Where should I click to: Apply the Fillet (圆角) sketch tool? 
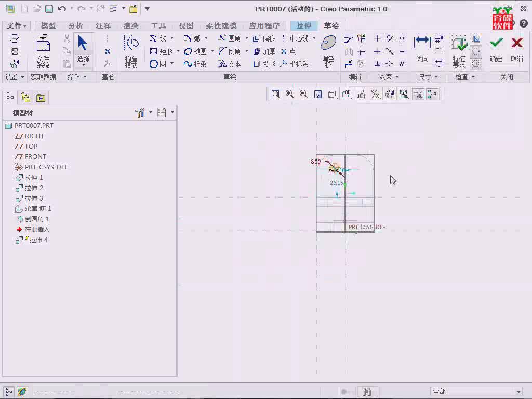[x=229, y=38]
